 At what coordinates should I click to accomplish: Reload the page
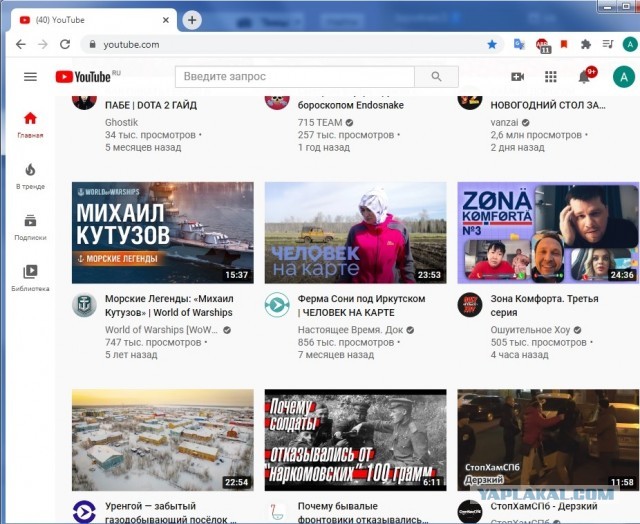click(x=65, y=44)
